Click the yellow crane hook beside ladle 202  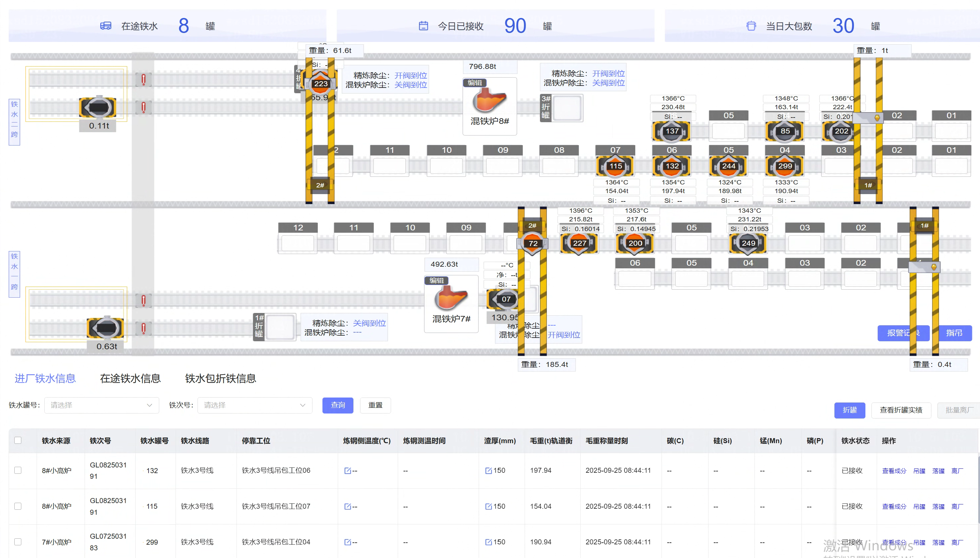click(x=877, y=118)
